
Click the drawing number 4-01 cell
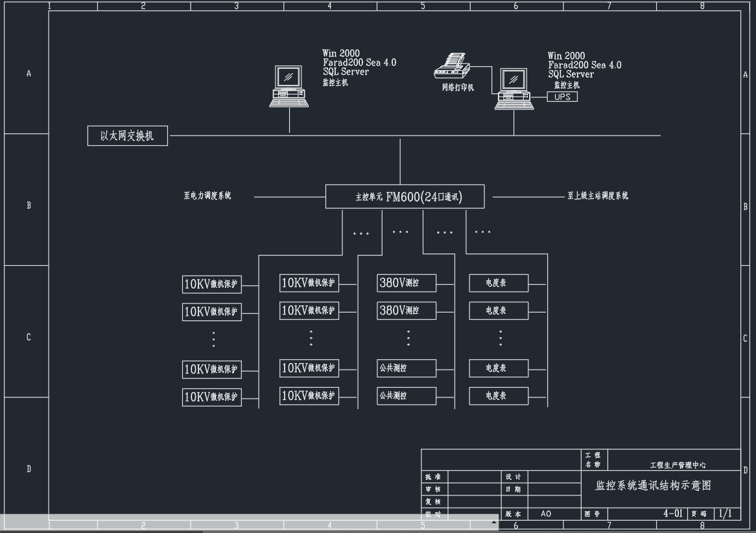[672, 514]
